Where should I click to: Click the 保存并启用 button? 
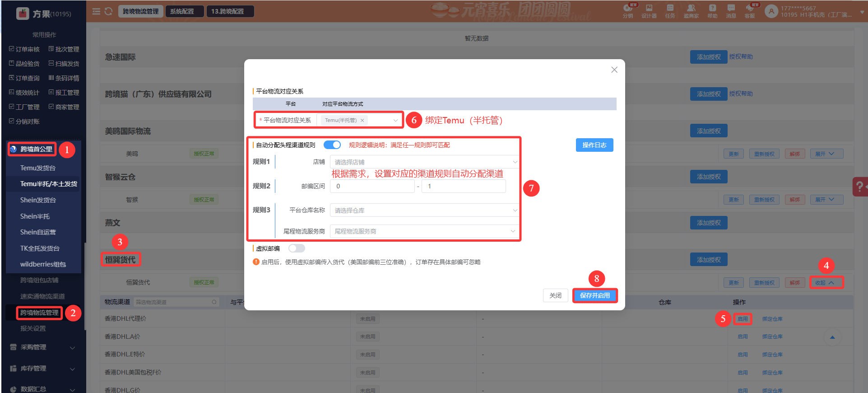(594, 295)
